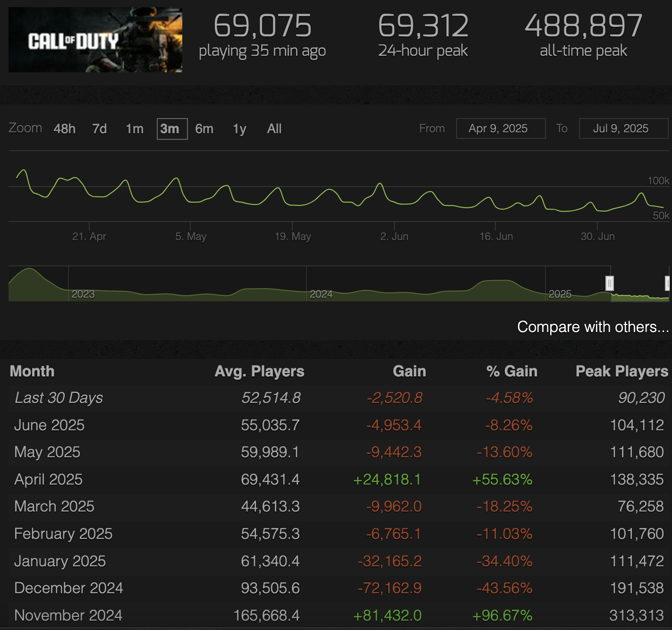
Task: Click the 21. Apr chart axis label
Action: (89, 236)
